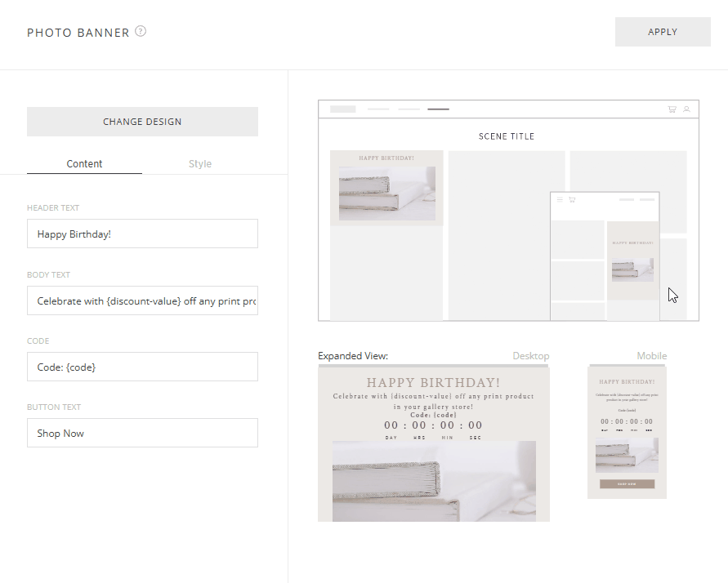Screen dimensions: 728x583
Task: Select the BUTTON TEXT field
Action: coord(142,433)
